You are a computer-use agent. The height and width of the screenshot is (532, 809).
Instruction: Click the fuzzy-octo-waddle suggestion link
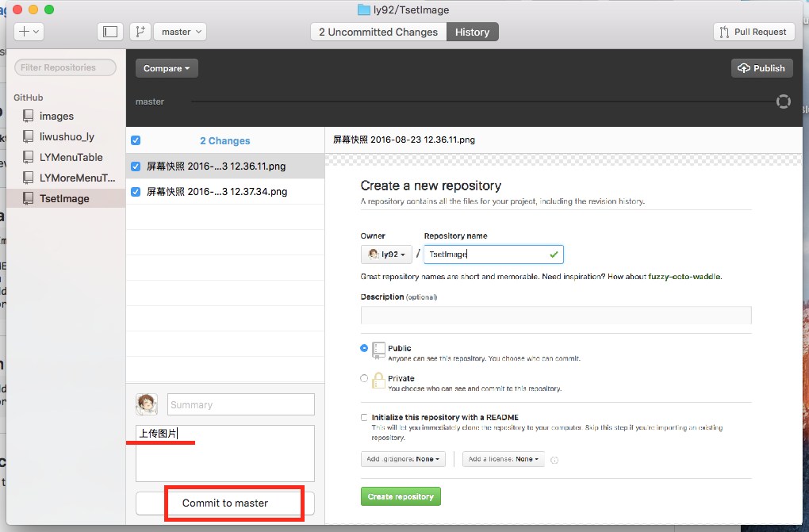(x=684, y=277)
